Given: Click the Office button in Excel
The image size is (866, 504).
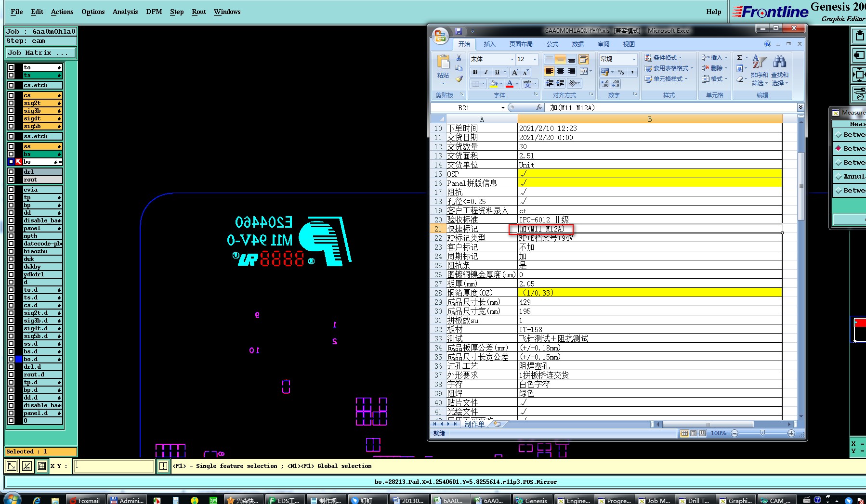Looking at the screenshot, I should pos(440,36).
